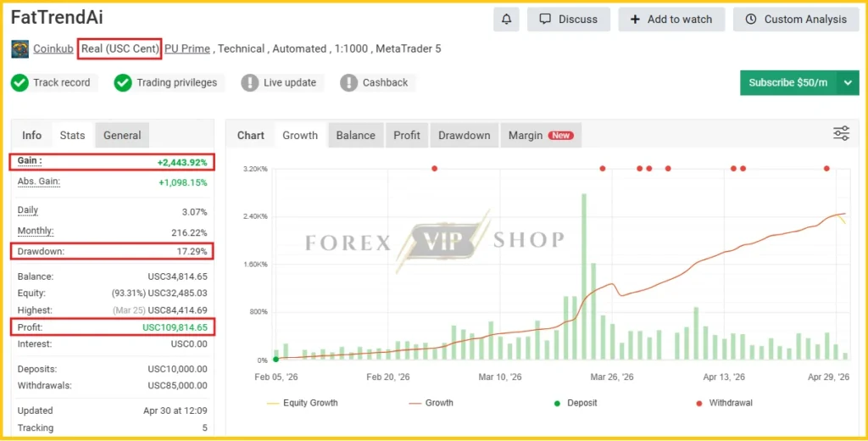Add system to watch list
868x441 pixels.
(x=671, y=20)
